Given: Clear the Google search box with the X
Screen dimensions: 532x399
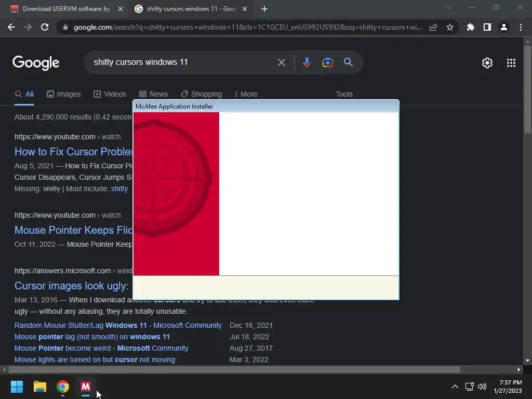Looking at the screenshot, I should coord(281,62).
